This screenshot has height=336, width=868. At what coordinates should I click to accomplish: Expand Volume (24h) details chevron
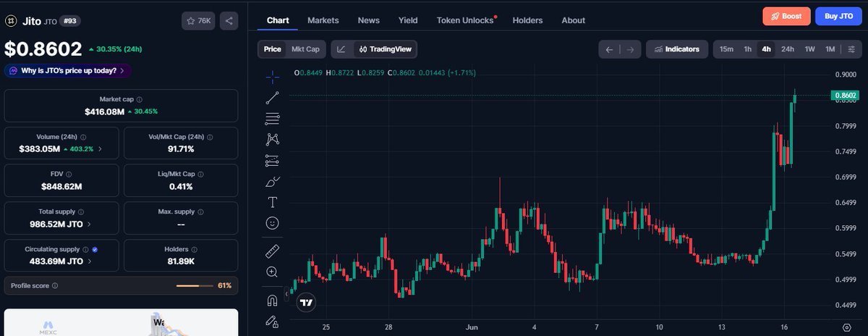tap(100, 149)
